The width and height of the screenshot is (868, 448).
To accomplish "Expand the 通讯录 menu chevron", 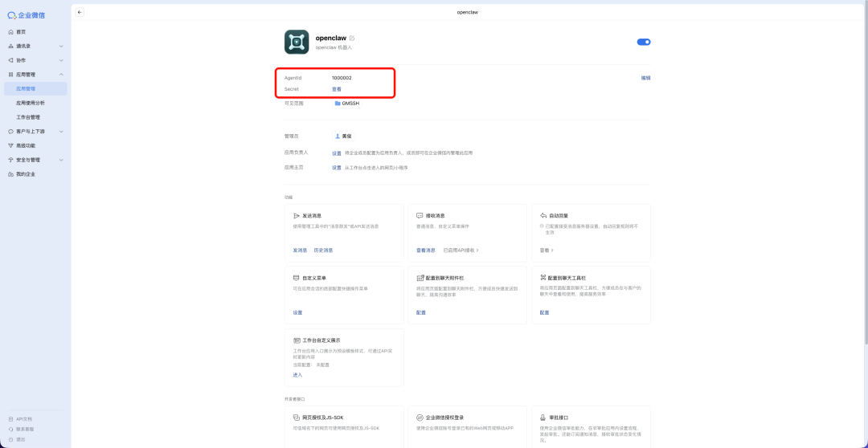I will [61, 46].
